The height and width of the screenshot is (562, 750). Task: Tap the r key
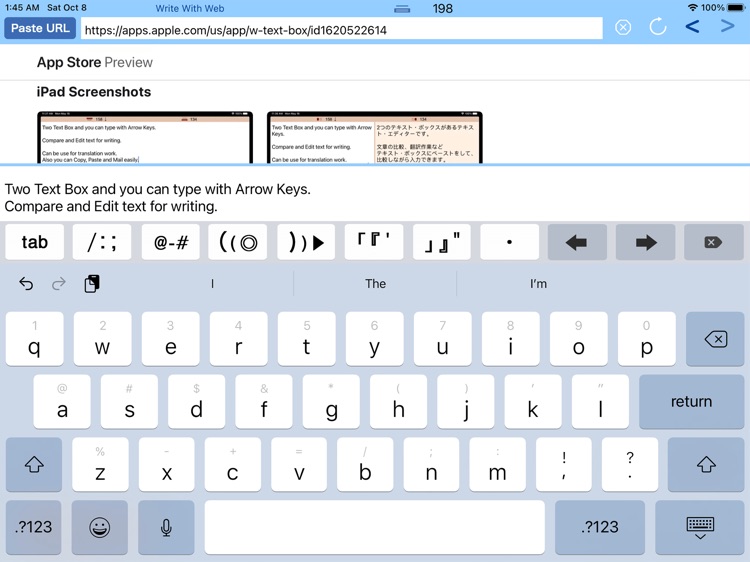click(238, 339)
